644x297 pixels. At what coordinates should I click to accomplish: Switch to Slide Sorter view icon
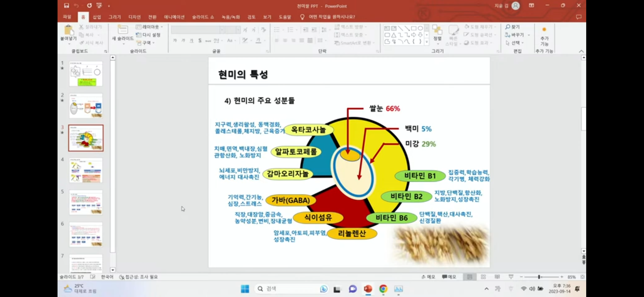click(x=483, y=277)
